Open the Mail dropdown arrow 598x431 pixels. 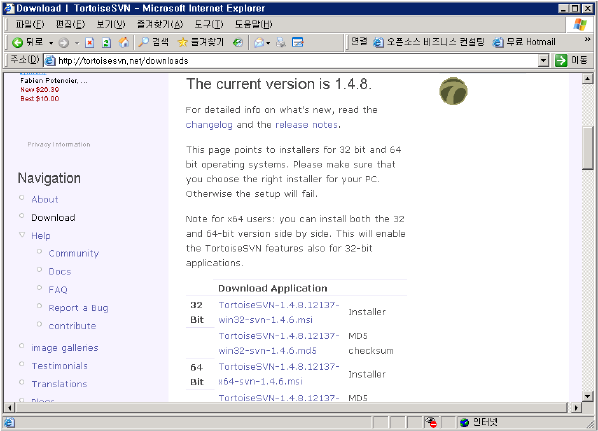click(268, 43)
